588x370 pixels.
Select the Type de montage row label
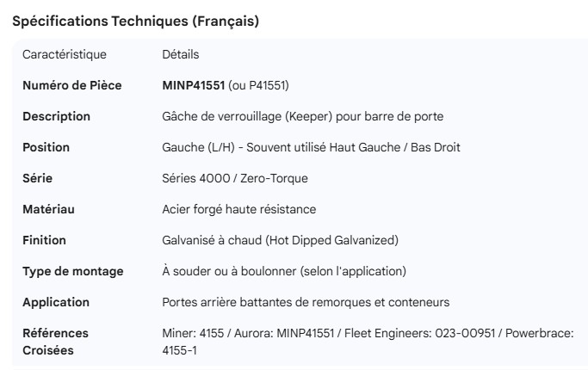pyautogui.click(x=72, y=271)
